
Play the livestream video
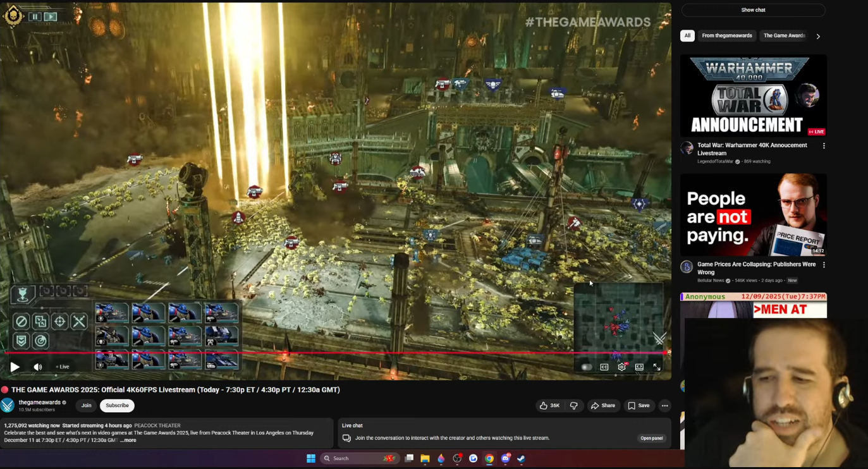click(15, 367)
